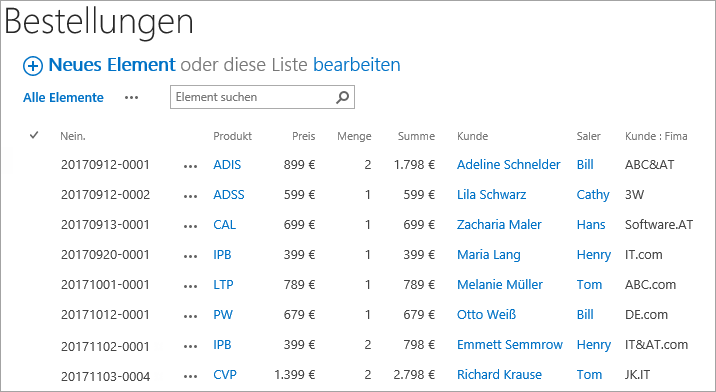The image size is (716, 392).
Task: Open customer Adeline Schnelder
Action: [x=508, y=164]
